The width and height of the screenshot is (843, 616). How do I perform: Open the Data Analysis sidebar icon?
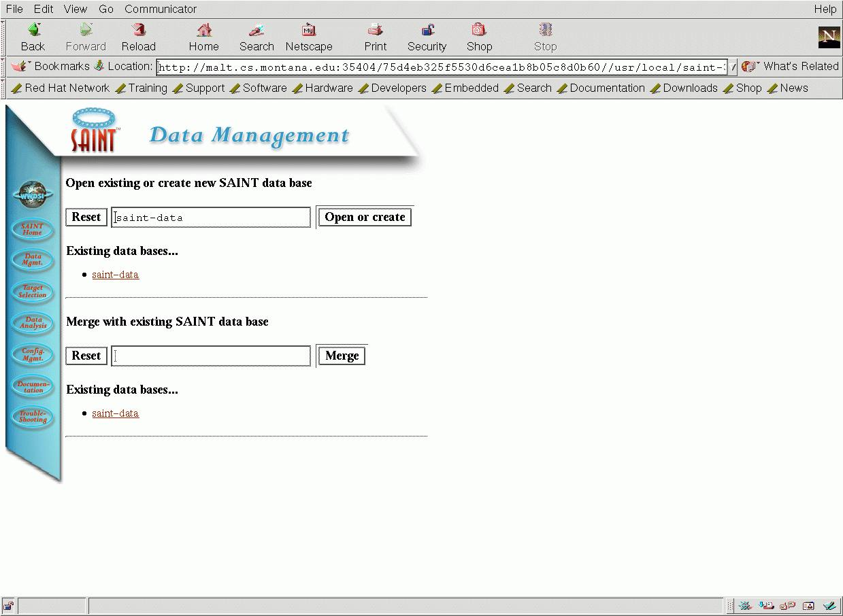click(32, 323)
